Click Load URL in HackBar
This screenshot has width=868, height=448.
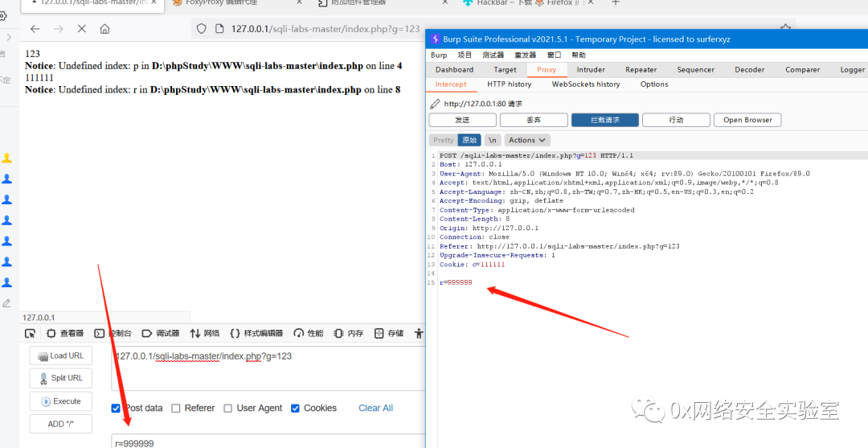61,356
